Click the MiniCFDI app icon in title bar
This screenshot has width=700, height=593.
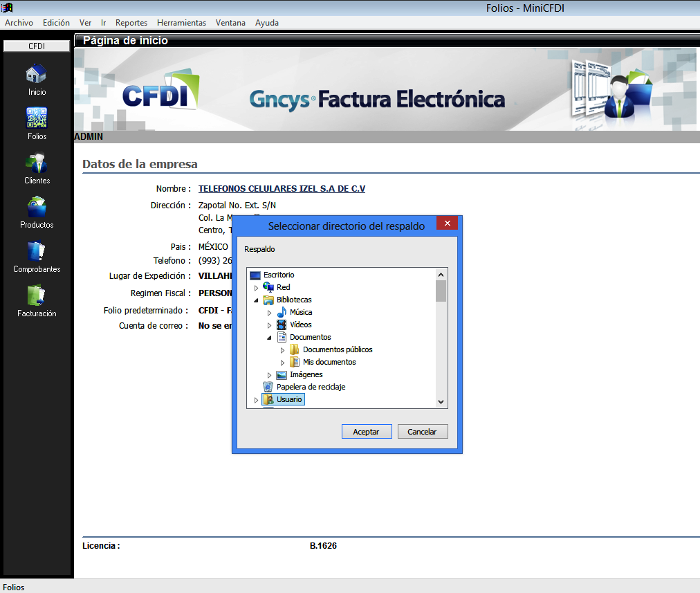tap(7, 8)
